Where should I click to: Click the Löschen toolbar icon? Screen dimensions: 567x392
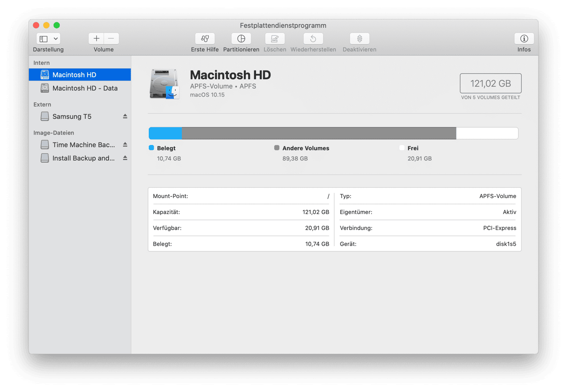coord(275,39)
